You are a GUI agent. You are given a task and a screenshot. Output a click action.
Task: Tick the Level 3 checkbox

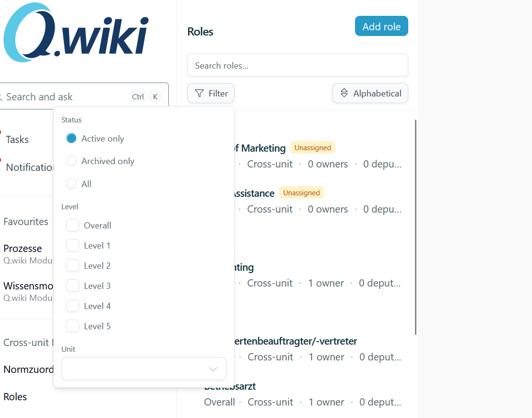72,286
